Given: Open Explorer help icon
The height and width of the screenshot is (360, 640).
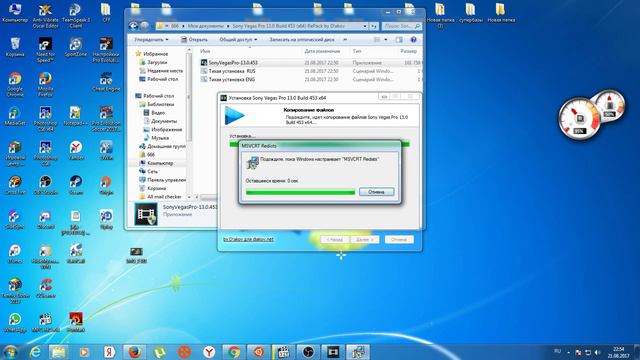Looking at the screenshot, I should pos(413,40).
